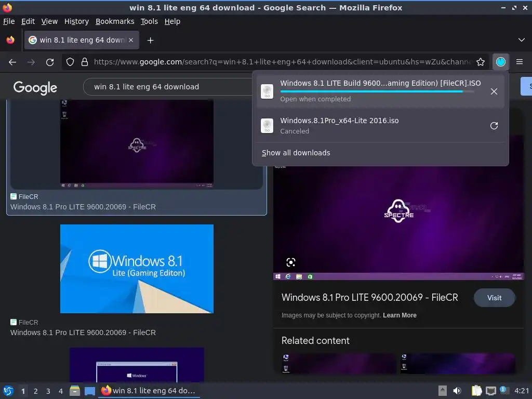
Task: Toggle the downloads panel toolbar button
Action: (x=501, y=62)
